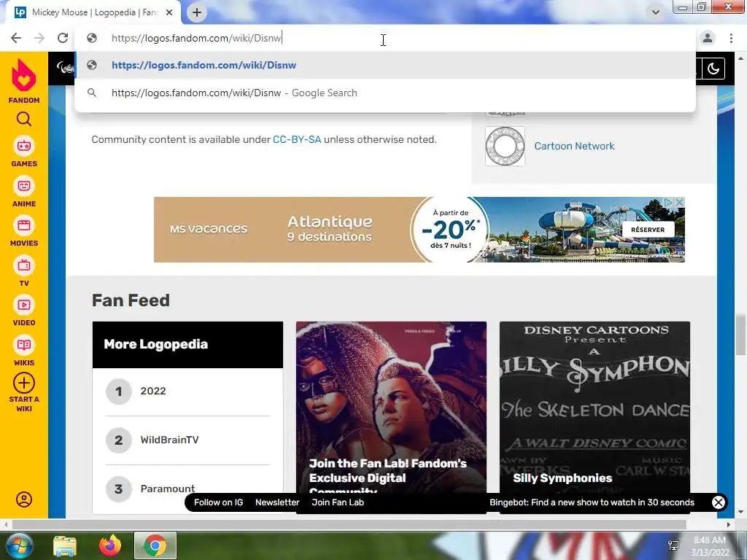Toggle dark mode moon icon

[713, 69]
